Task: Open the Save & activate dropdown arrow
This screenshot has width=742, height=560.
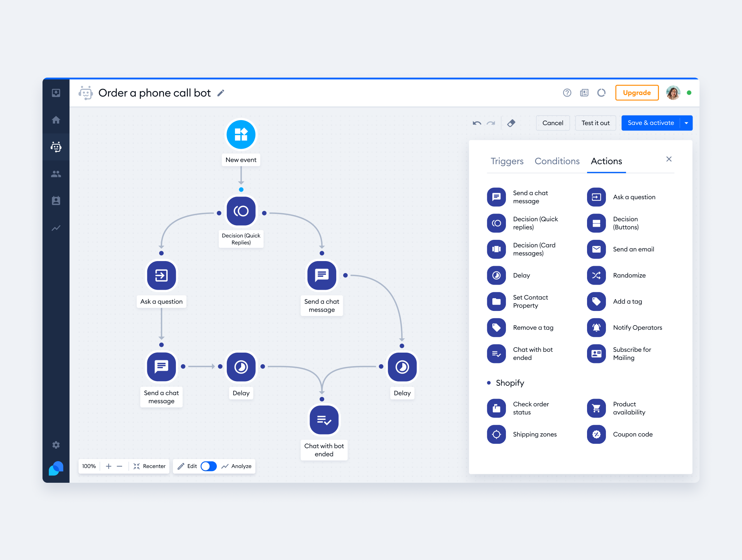Action: click(x=686, y=123)
